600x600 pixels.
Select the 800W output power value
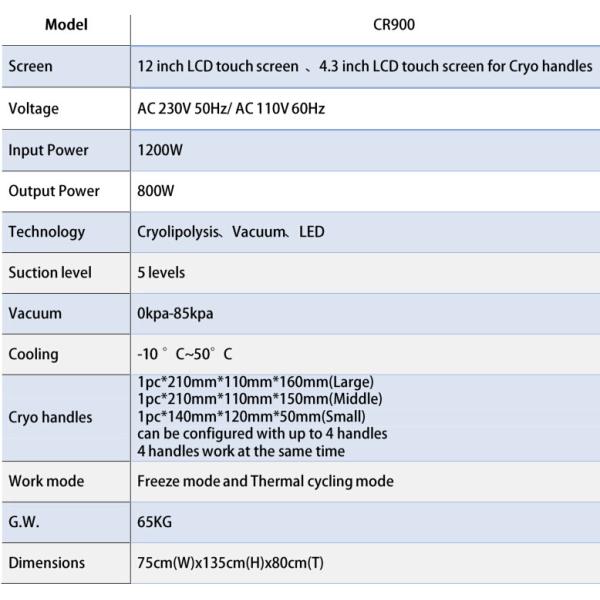(x=156, y=191)
